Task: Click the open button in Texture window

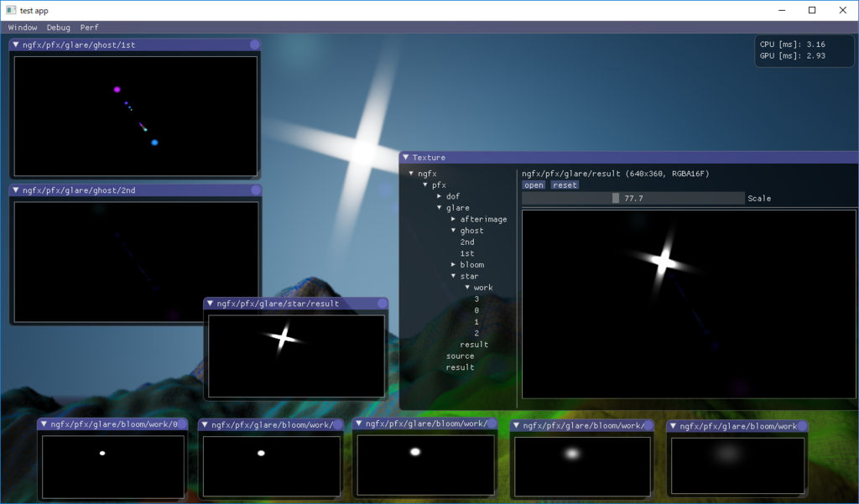Action: tap(534, 185)
